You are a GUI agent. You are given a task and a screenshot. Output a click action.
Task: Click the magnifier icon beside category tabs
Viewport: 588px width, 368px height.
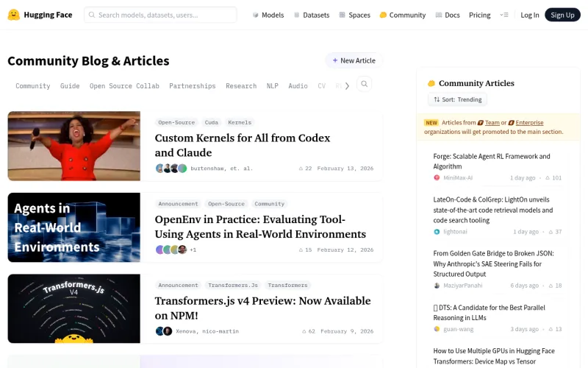click(364, 85)
